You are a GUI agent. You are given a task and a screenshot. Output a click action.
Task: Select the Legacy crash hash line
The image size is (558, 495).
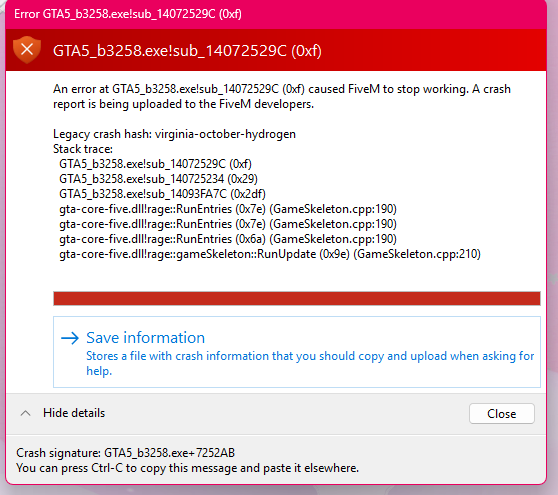click(x=174, y=134)
